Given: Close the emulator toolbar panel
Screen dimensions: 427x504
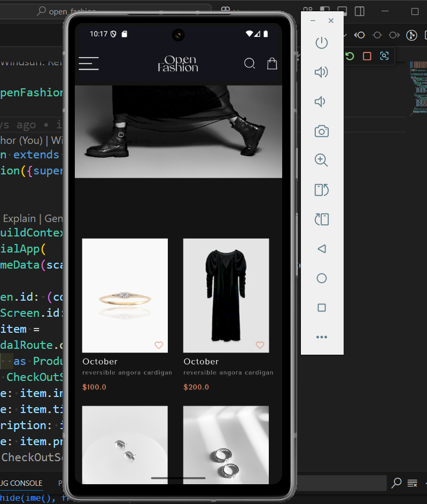Looking at the screenshot, I should (x=331, y=20).
